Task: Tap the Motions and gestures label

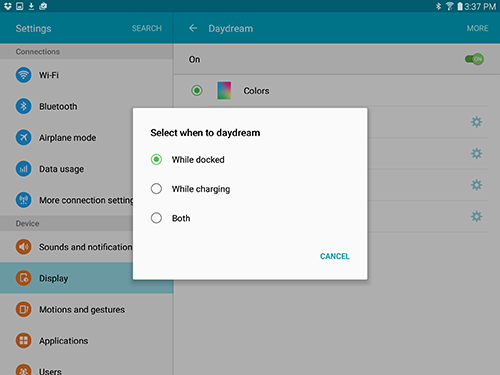Action: (x=82, y=310)
